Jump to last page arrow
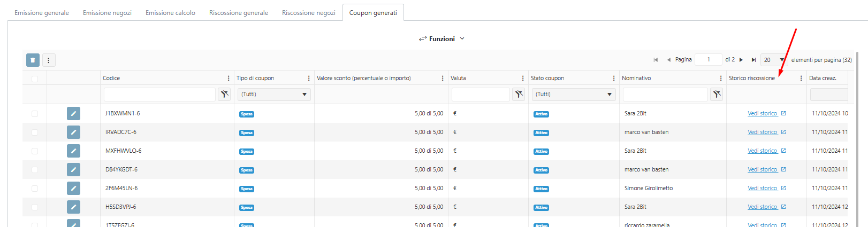868x227 pixels. [753, 60]
